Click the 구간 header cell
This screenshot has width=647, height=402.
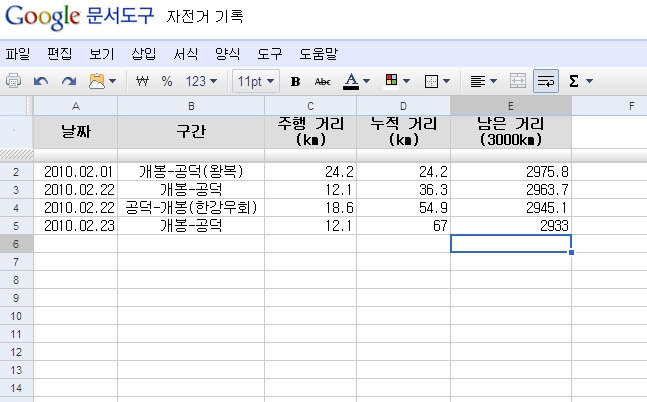(191, 132)
